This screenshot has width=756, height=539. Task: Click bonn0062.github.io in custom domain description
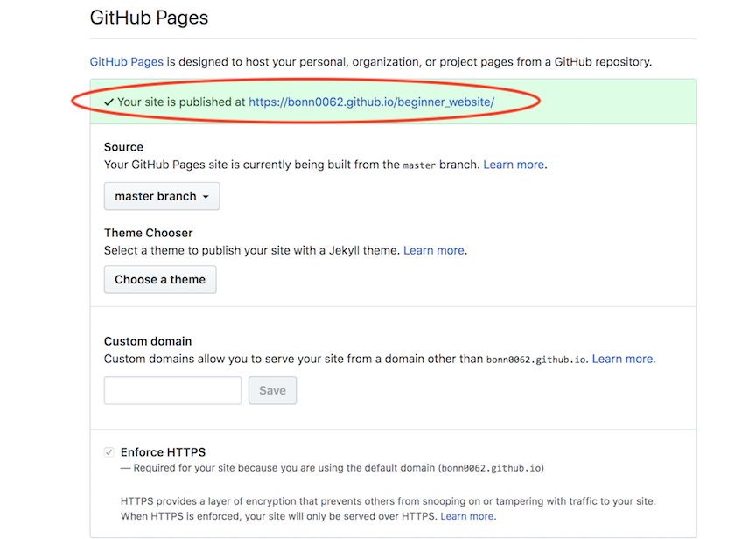537,360
